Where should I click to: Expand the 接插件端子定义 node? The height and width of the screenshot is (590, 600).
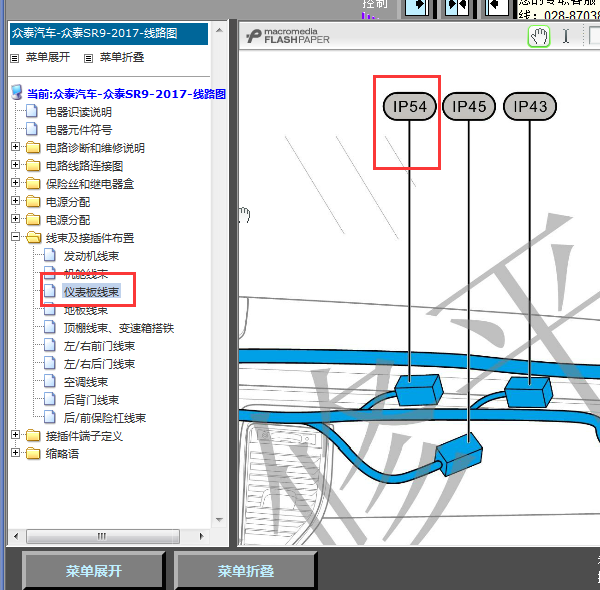pyautogui.click(x=15, y=435)
